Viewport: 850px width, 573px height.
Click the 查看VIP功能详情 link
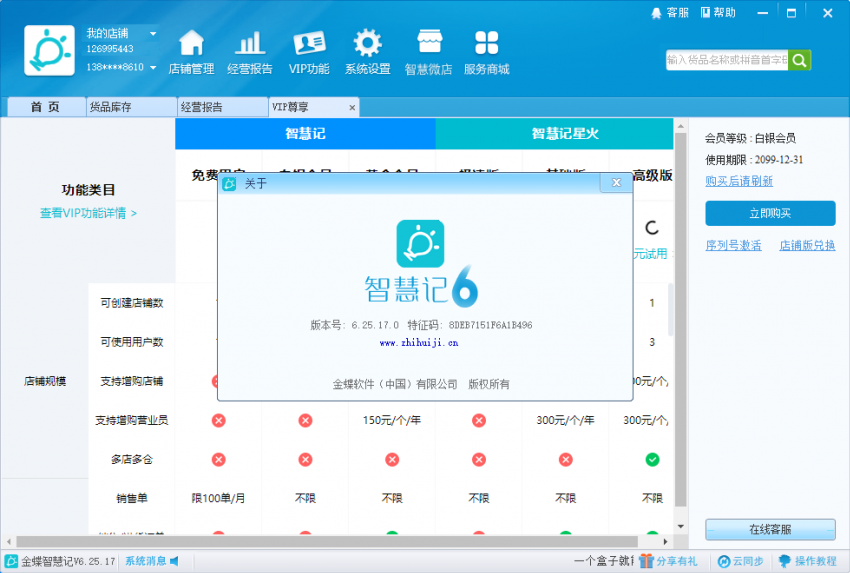point(88,213)
